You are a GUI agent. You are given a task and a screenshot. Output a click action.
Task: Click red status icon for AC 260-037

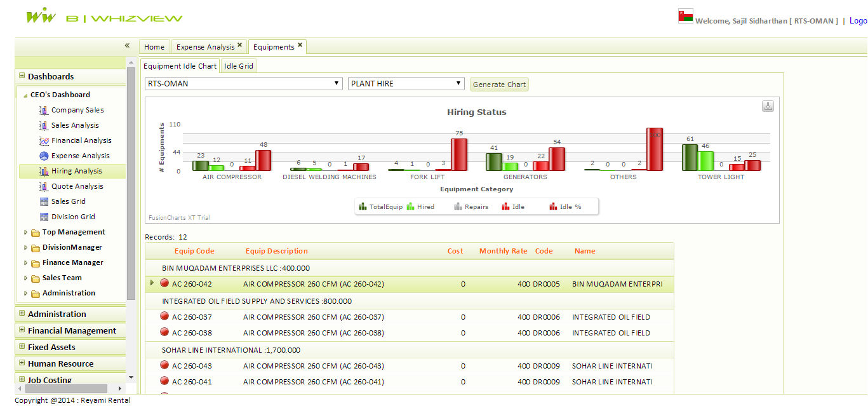[x=164, y=317]
